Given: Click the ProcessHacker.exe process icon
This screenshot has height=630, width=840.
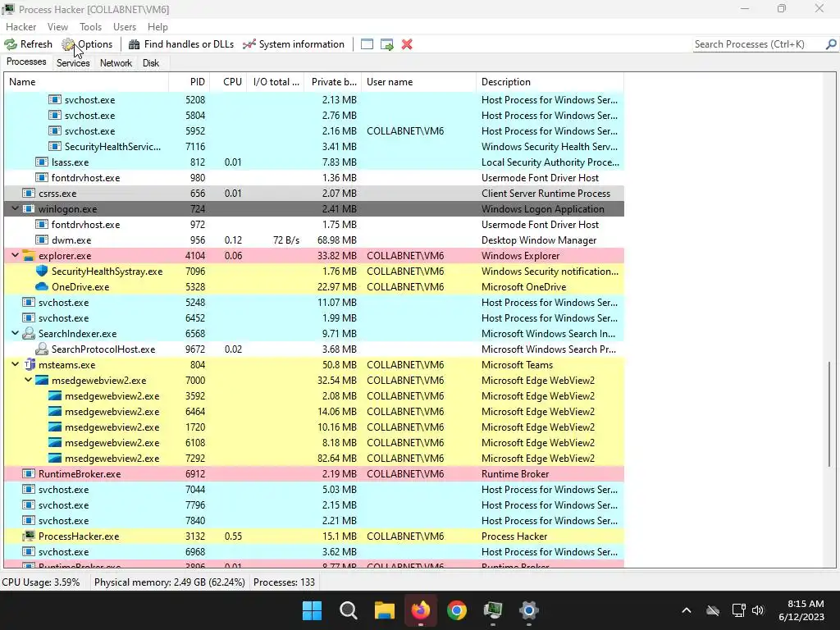Looking at the screenshot, I should coord(29,536).
